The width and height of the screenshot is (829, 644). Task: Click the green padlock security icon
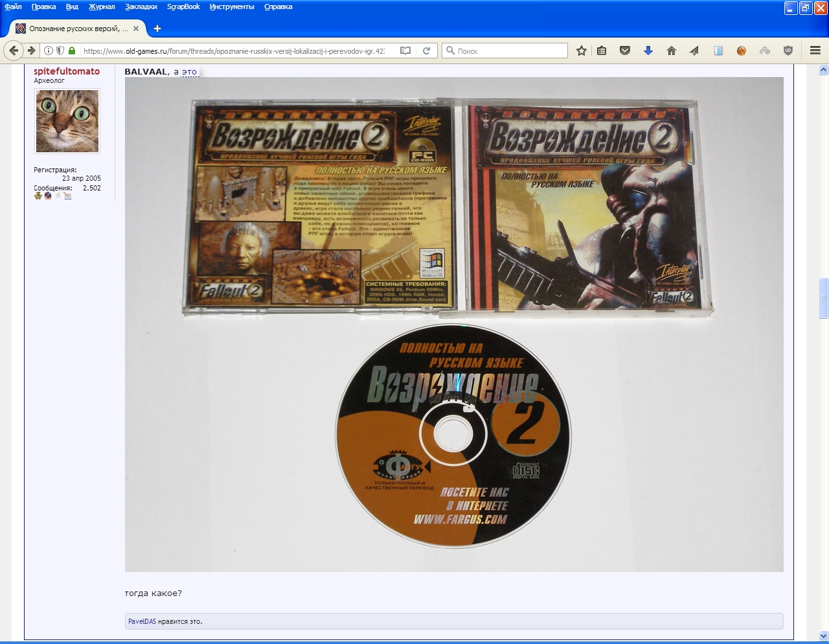tap(72, 51)
